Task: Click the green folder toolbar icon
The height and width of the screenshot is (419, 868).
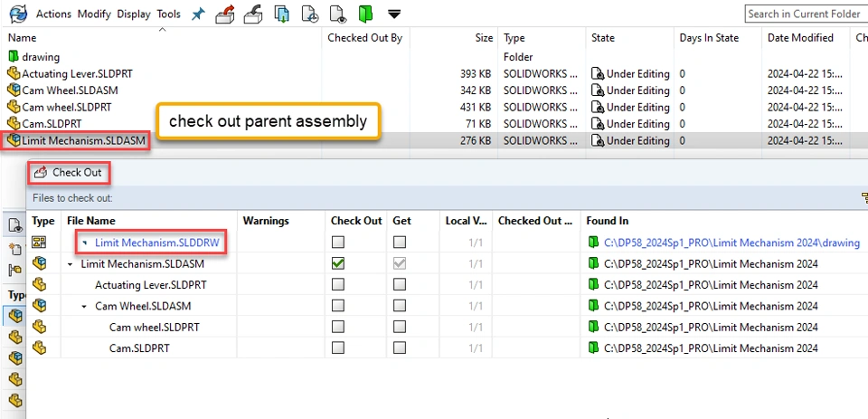Action: pos(365,14)
